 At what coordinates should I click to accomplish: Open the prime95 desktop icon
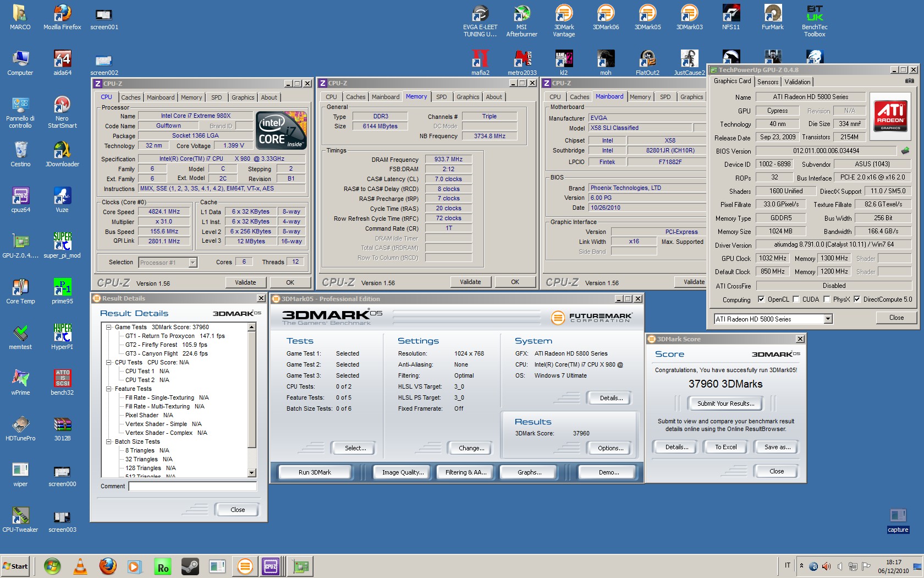(x=62, y=291)
